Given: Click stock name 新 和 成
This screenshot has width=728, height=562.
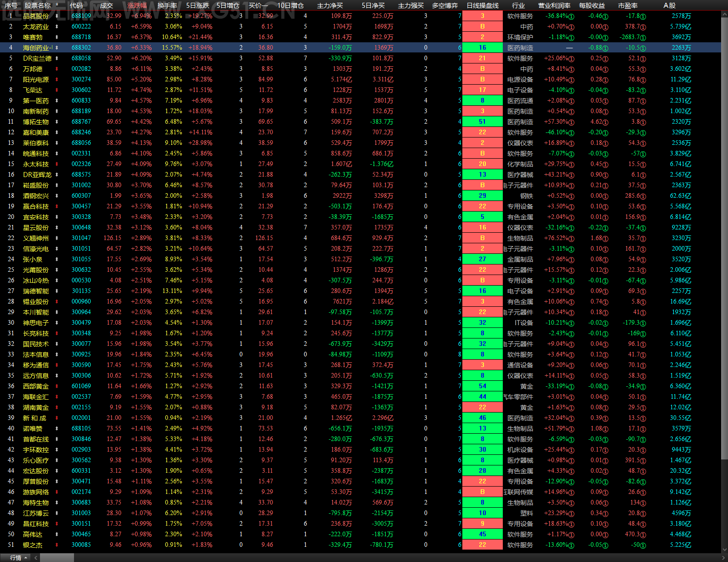Looking at the screenshot, I should click(x=34, y=418).
